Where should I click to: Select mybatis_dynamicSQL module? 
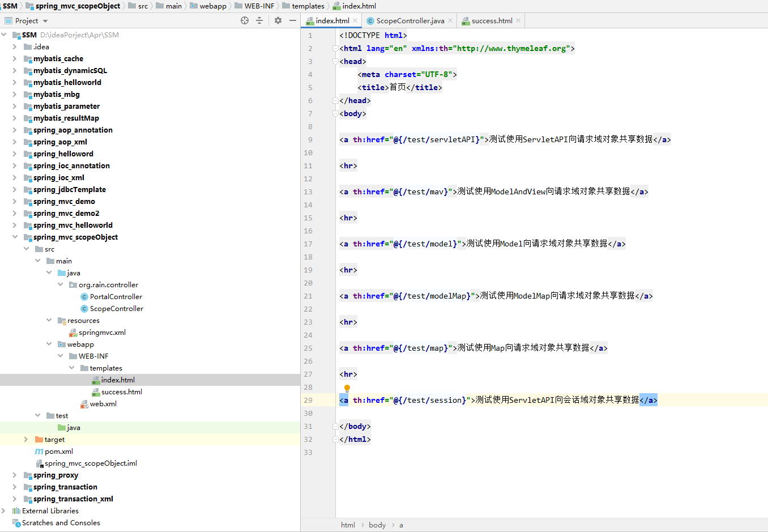[70, 71]
